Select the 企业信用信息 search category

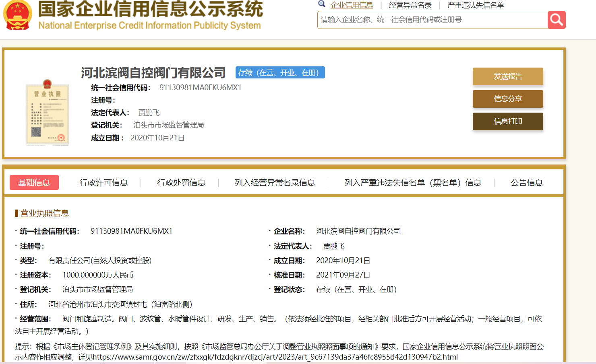(x=352, y=5)
